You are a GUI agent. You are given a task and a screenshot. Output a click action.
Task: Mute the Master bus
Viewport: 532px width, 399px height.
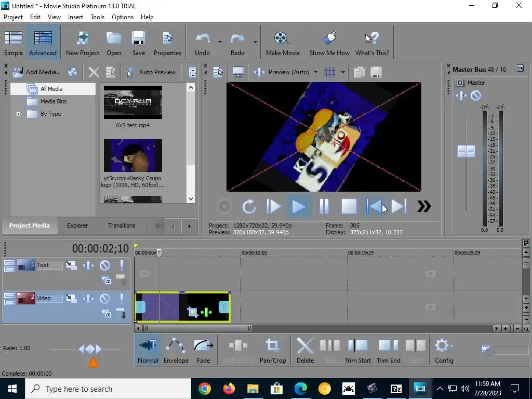(x=476, y=96)
